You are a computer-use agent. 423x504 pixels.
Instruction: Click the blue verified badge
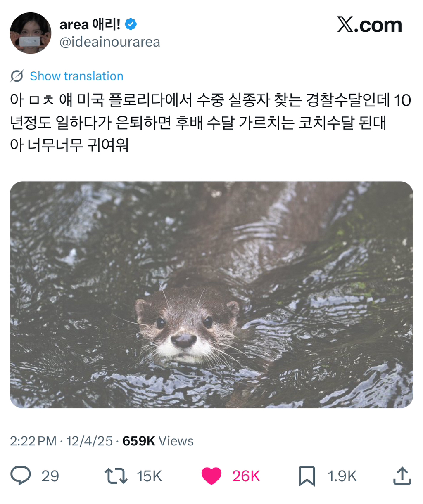pos(131,24)
